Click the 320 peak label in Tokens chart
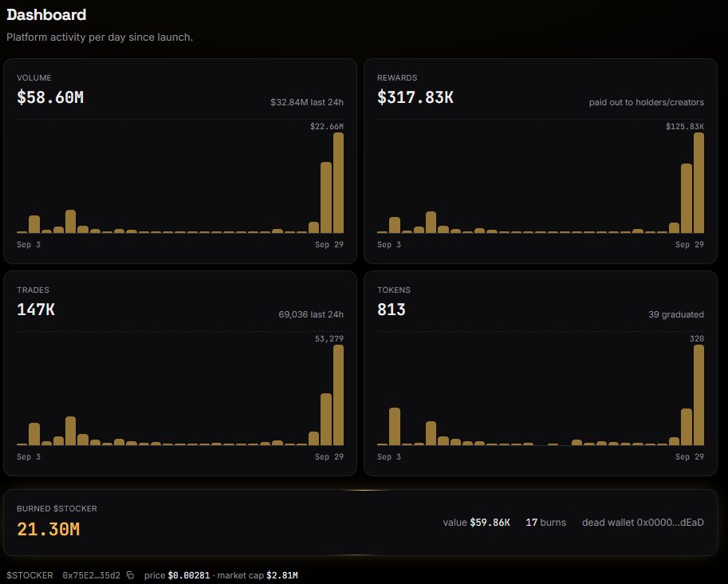The image size is (728, 584). (x=697, y=339)
